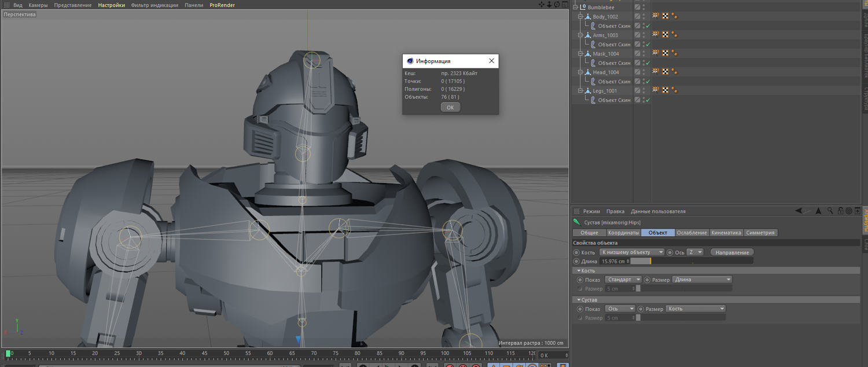This screenshot has width=868, height=367.
Task: Open the 'К низшему объекту' bone dropdown
Action: (632, 252)
